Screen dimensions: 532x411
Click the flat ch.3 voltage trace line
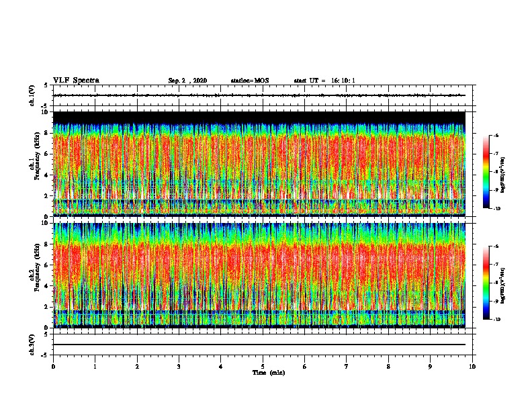click(x=259, y=345)
